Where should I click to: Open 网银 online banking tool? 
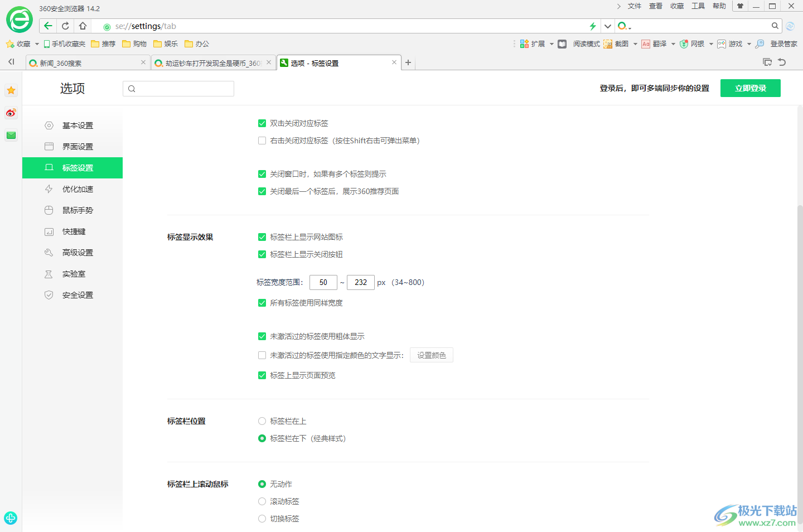coord(692,43)
